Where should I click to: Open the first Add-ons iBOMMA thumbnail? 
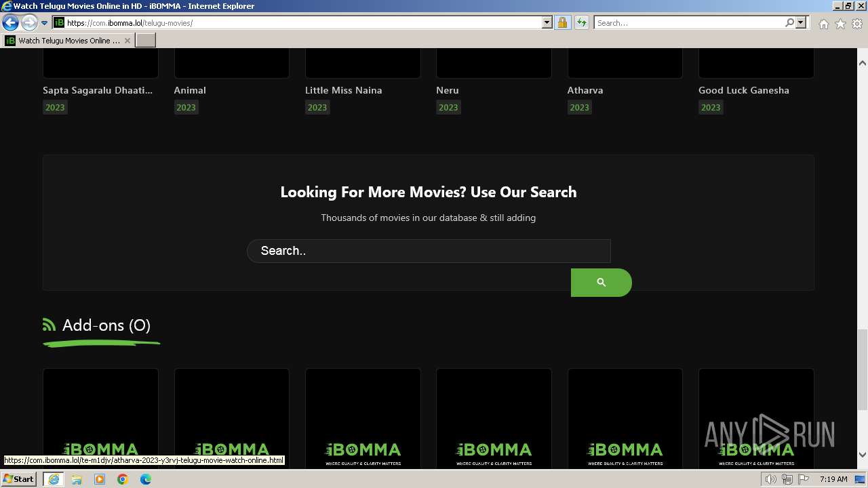(x=100, y=418)
